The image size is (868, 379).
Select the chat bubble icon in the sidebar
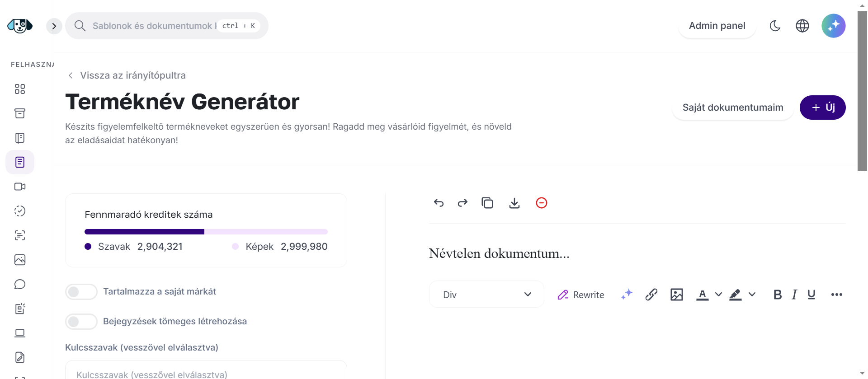pos(19,284)
